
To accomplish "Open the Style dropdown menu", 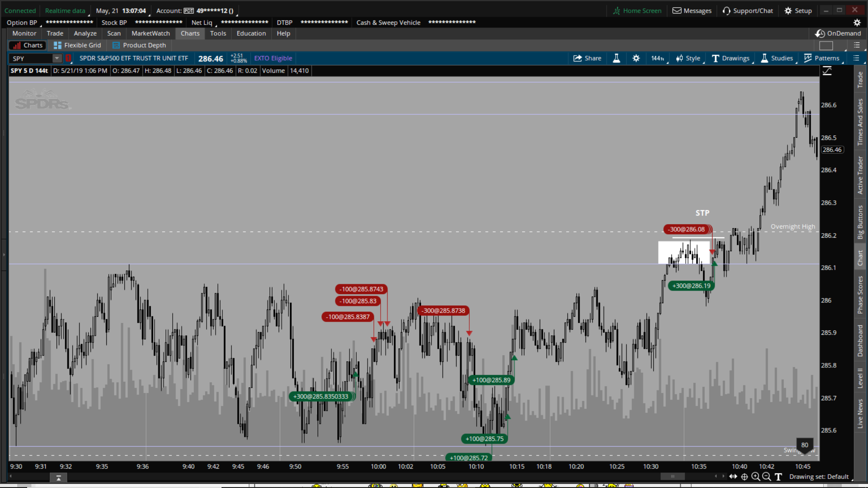I will (x=689, y=58).
